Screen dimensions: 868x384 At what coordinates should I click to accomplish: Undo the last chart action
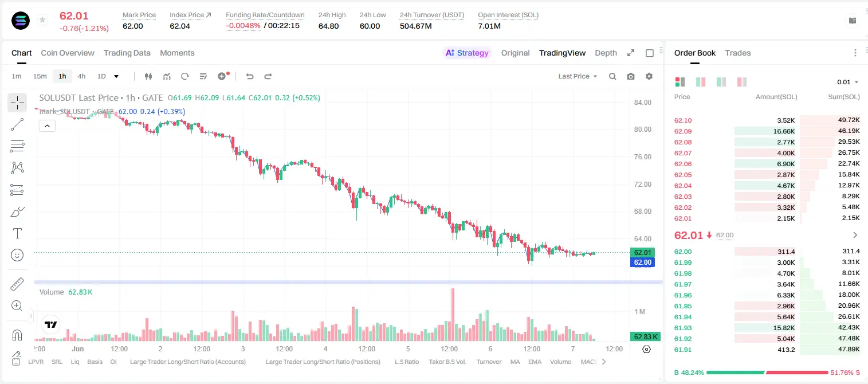pos(249,76)
